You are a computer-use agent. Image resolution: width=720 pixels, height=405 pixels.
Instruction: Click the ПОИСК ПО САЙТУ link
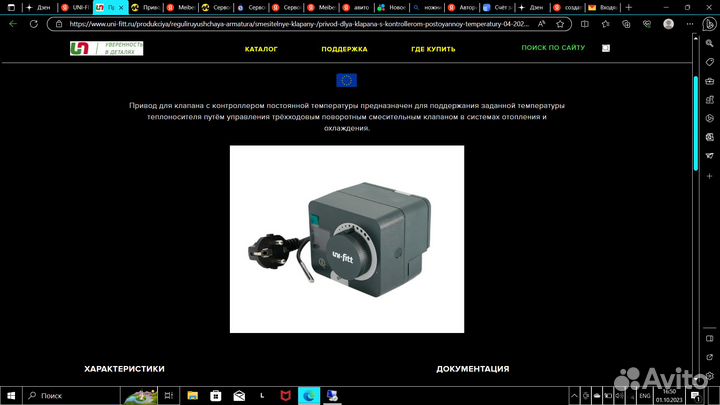553,47
